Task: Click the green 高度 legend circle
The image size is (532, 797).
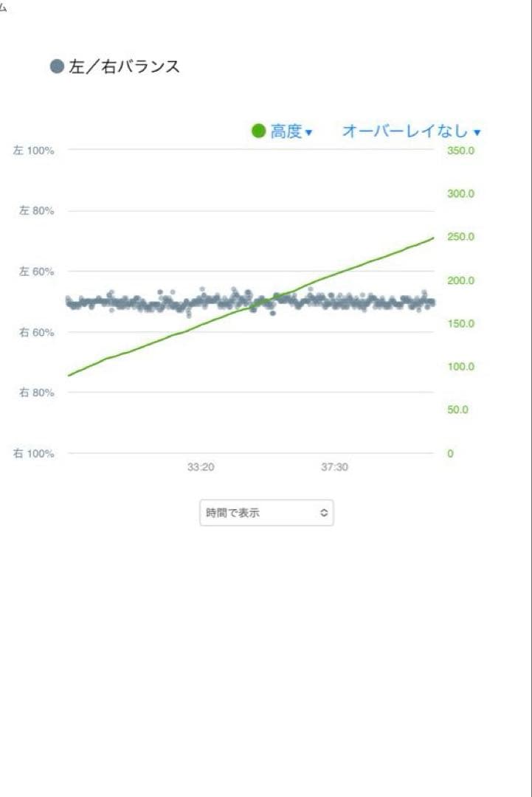Action: pos(258,131)
